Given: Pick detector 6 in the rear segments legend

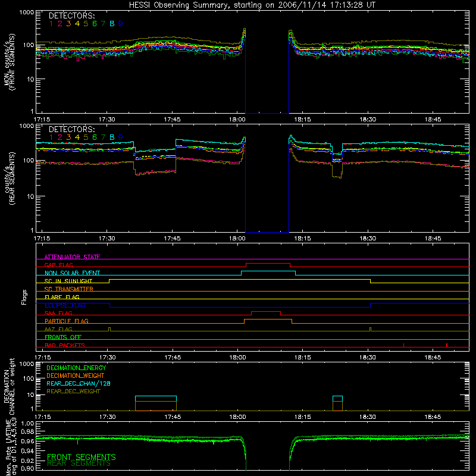Looking at the screenshot, I should (x=95, y=137).
